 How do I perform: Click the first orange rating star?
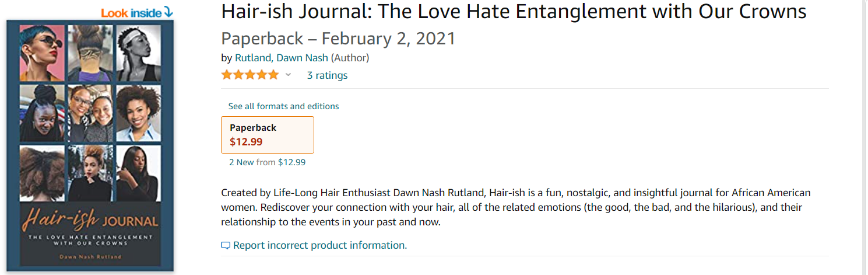[x=227, y=75]
